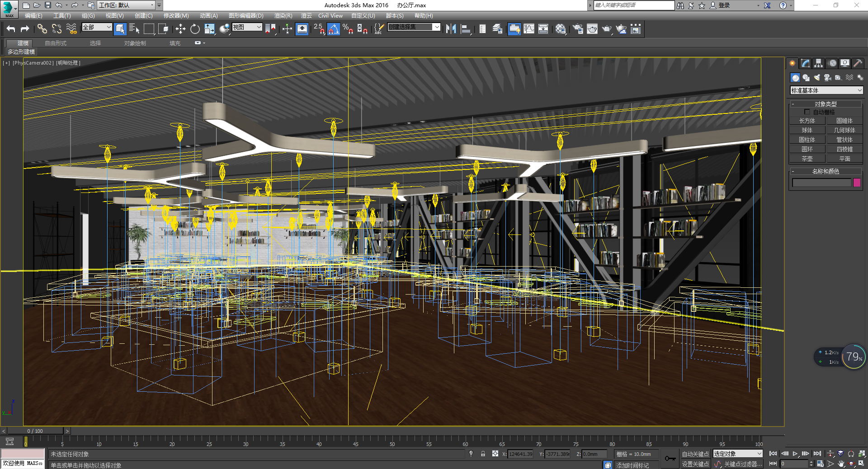
Task: Open the Rendered Frame Window
Action: pyautogui.click(x=592, y=29)
